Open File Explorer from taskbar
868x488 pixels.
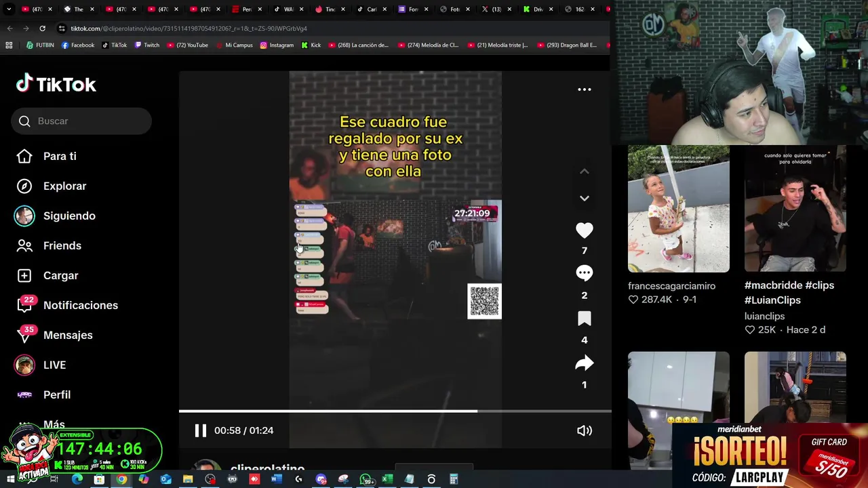pos(188,479)
